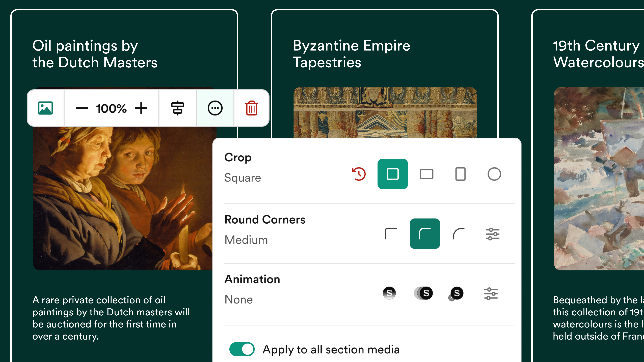Select the slide animation style

423,293
